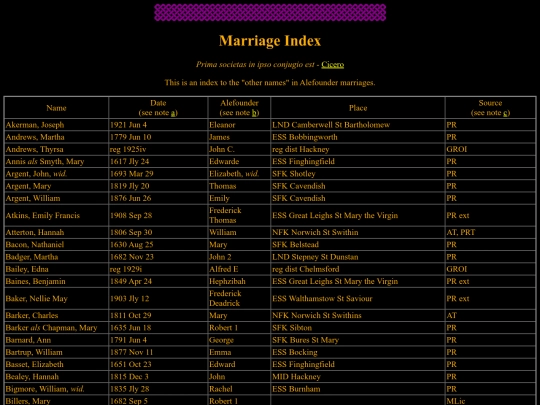The image size is (540, 405).
Task: Click Alefounder cell Hephzibah
Action: point(227,281)
